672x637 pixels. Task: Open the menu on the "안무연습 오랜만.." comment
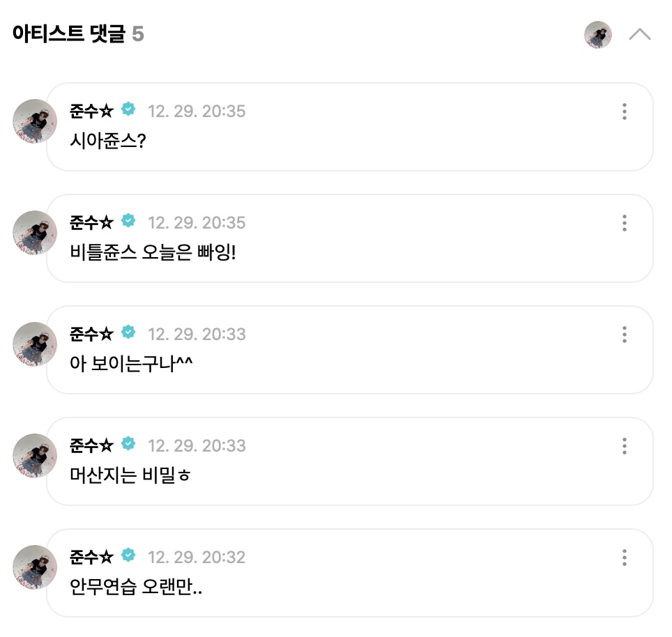tap(625, 558)
